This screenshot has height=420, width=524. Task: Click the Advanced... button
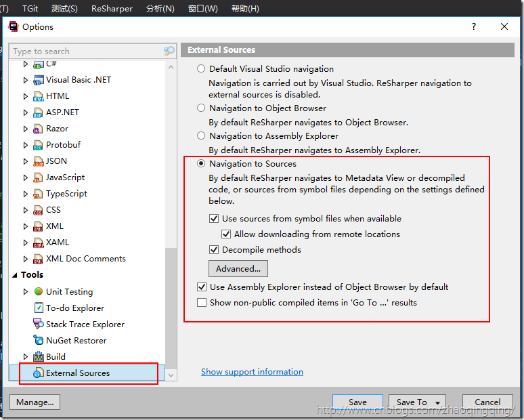238,269
